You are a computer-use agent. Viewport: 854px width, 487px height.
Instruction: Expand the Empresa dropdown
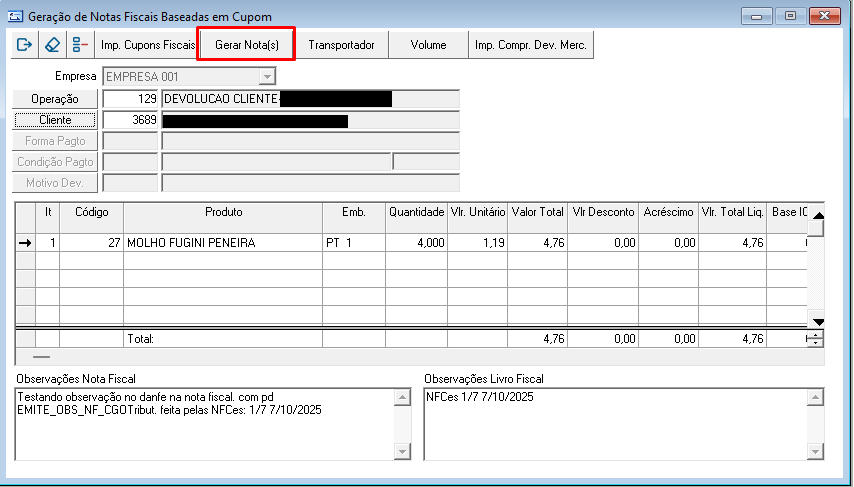(267, 77)
